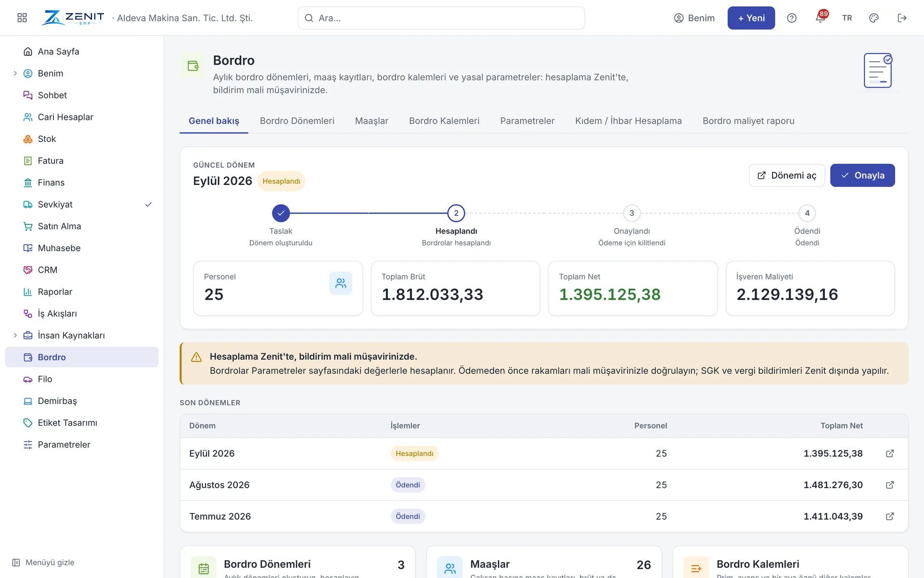Hide the sidebar with Menüyü gizle
Viewport: 924px width, 578px height.
click(x=43, y=563)
